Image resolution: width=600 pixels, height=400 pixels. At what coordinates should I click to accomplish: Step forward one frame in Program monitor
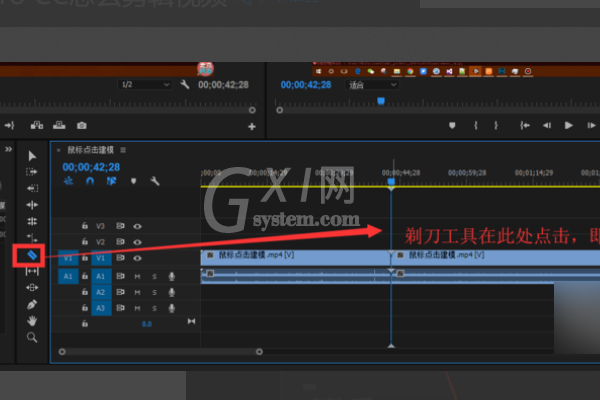[591, 125]
